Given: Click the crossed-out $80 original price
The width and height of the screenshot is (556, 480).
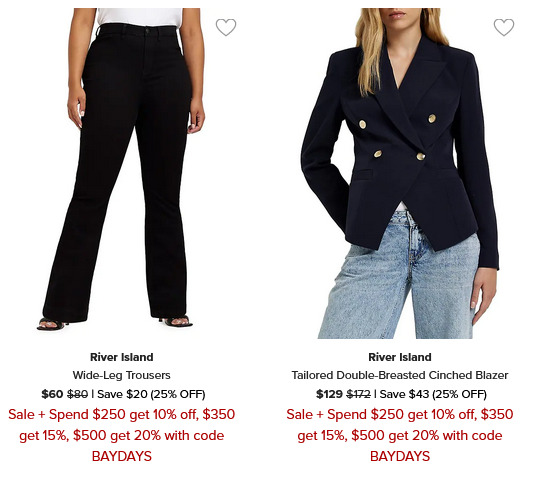Looking at the screenshot, I should point(77,394).
